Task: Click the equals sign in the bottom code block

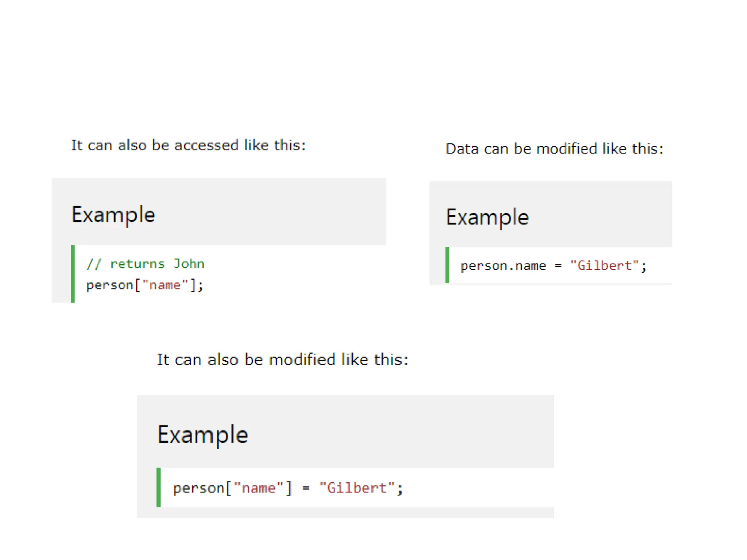Action: coord(306,489)
